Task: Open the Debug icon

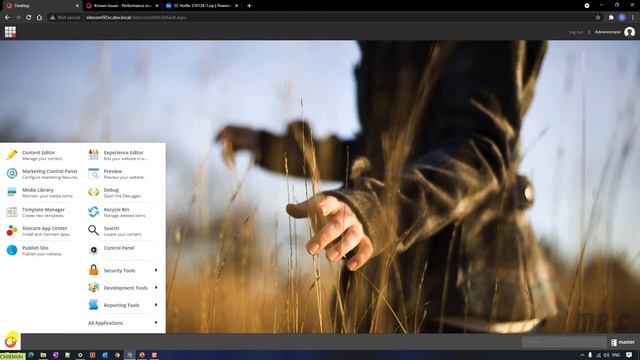Action: click(x=93, y=192)
